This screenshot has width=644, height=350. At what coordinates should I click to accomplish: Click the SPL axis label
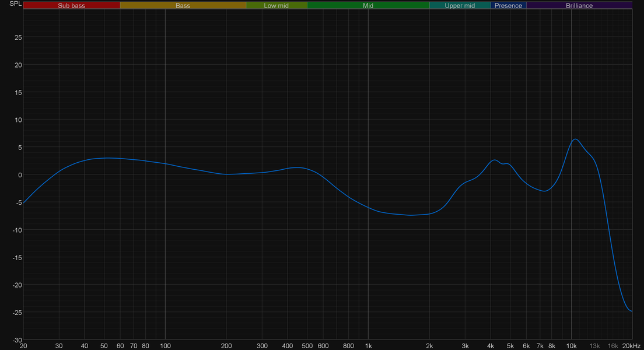coord(15,3)
